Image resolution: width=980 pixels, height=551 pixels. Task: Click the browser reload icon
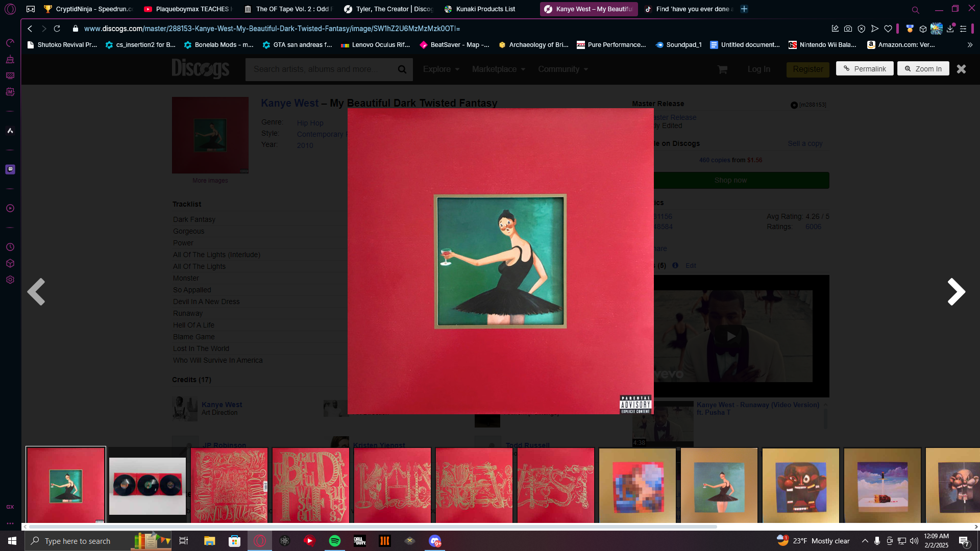point(57,29)
